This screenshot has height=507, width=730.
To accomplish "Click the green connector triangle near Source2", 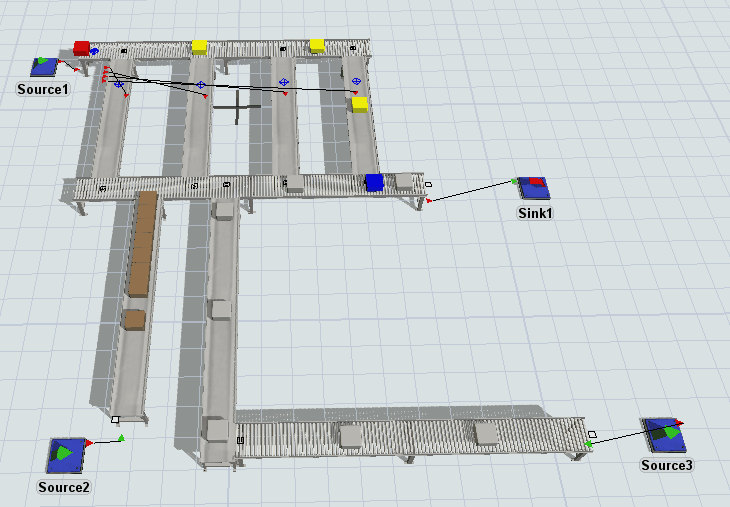I will [x=121, y=437].
